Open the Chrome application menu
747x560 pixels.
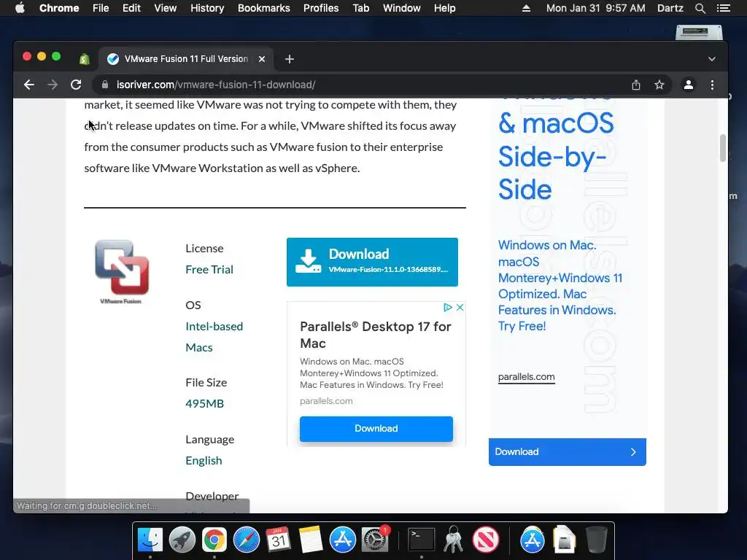tap(59, 8)
